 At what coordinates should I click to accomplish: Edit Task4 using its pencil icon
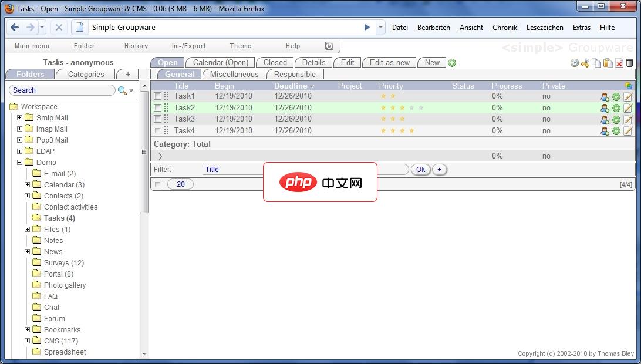point(627,130)
